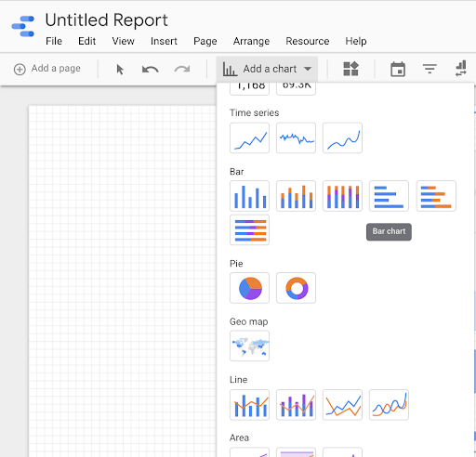The width and height of the screenshot is (476, 457).
Task: Add a filter control icon
Action: click(430, 69)
